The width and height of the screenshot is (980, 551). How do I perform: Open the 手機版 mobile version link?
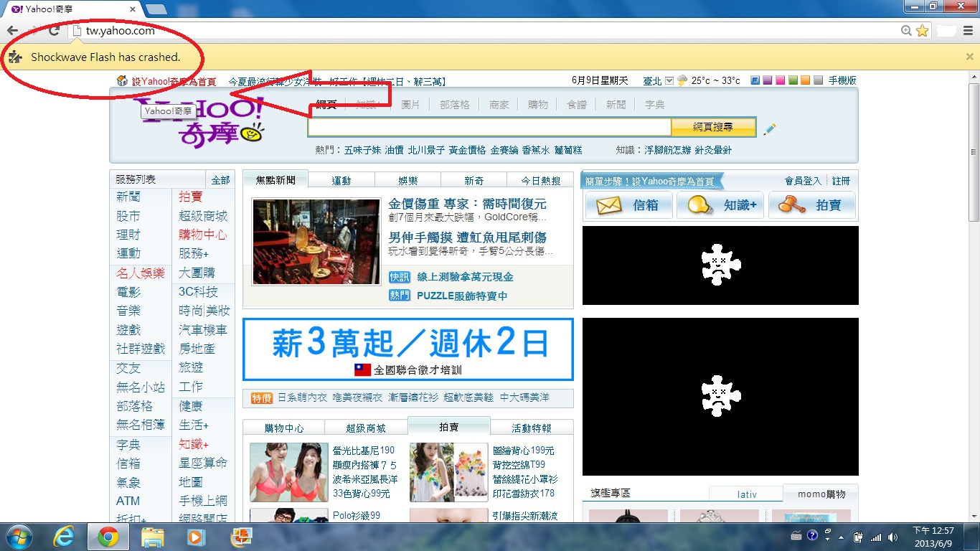tap(842, 81)
